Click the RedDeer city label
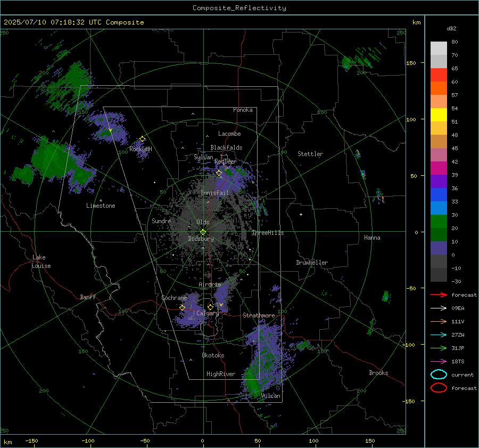Image resolution: width=479 pixels, height=448 pixels. pyautogui.click(x=226, y=161)
